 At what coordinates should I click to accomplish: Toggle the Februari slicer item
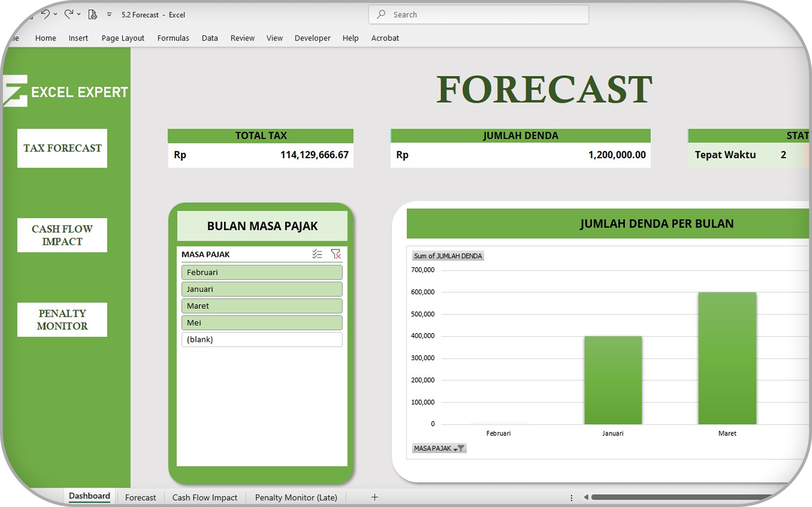click(x=261, y=272)
